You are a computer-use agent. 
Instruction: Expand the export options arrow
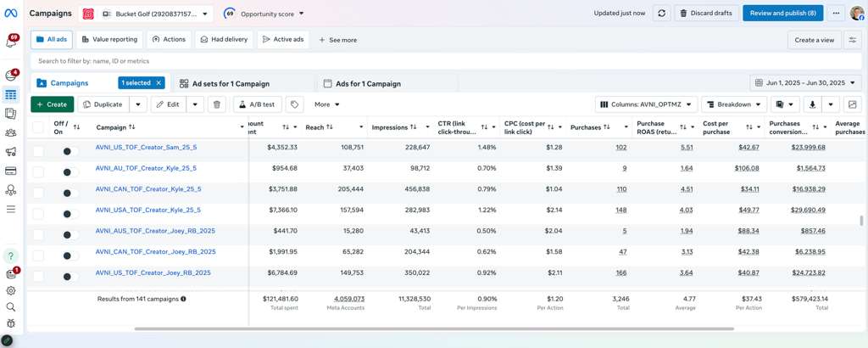pos(831,104)
